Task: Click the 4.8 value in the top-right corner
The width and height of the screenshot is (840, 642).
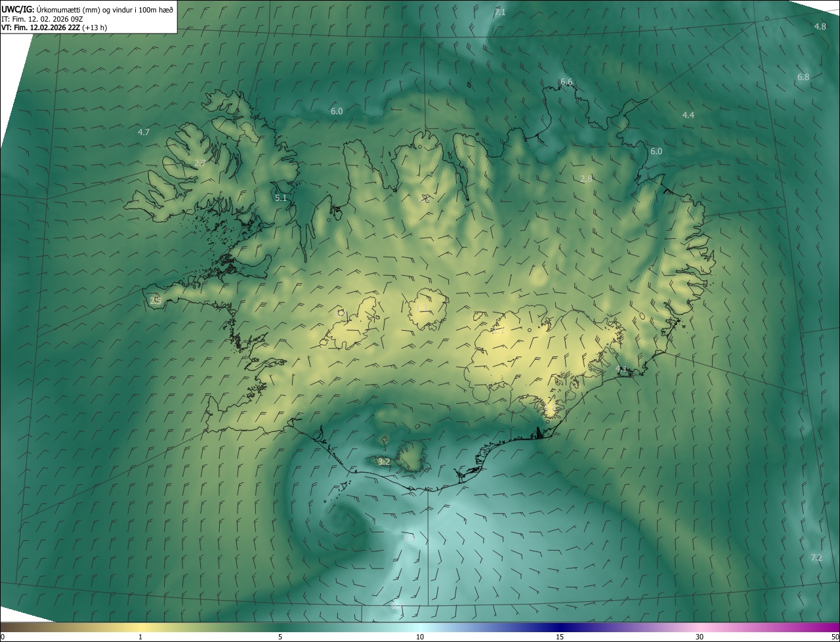Action: [820, 26]
